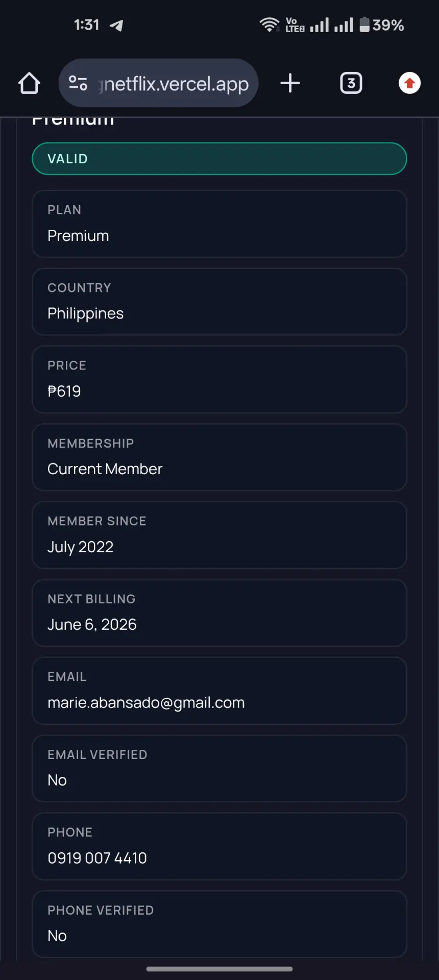The image size is (439, 980).
Task: Select the Membership Current Member card
Action: (x=219, y=457)
